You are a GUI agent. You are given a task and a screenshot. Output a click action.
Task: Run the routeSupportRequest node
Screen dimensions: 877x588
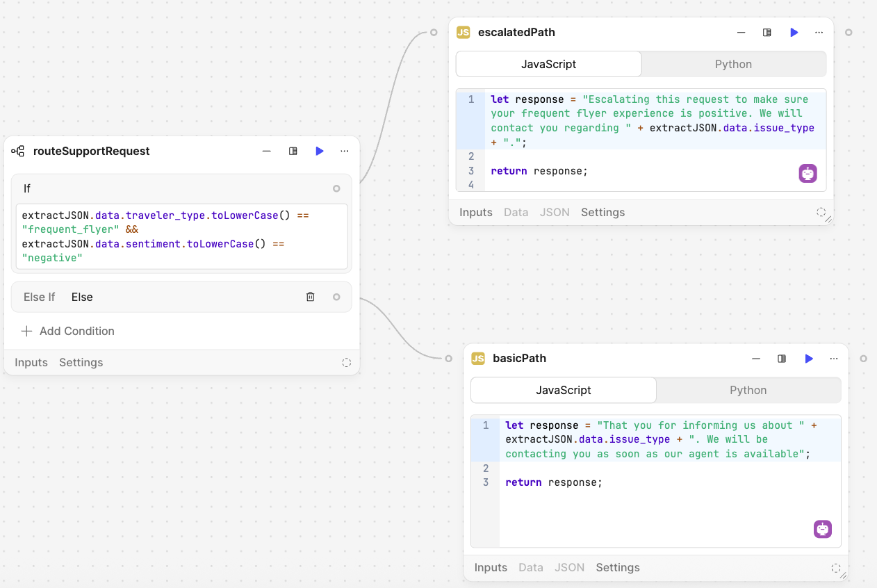click(319, 152)
